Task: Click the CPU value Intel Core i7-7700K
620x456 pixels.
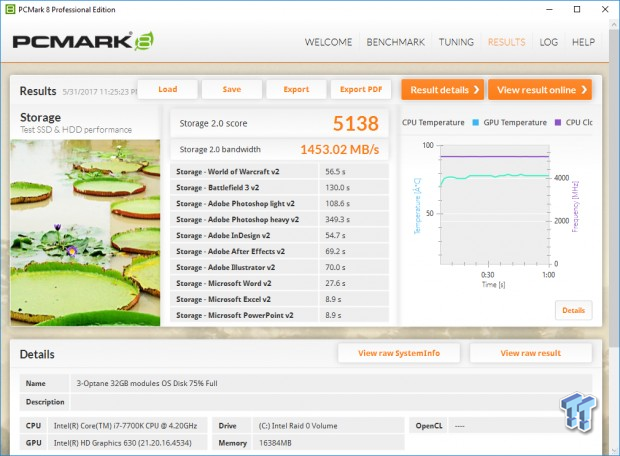Action: [x=127, y=426]
